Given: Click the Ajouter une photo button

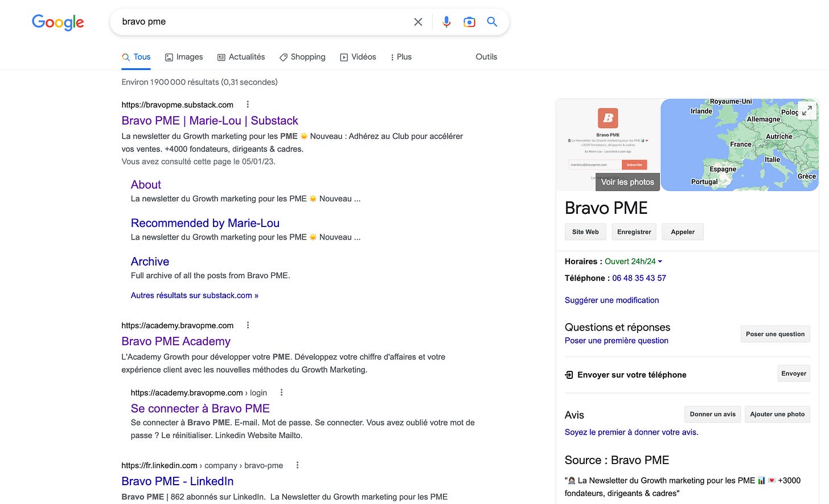Looking at the screenshot, I should (x=777, y=414).
